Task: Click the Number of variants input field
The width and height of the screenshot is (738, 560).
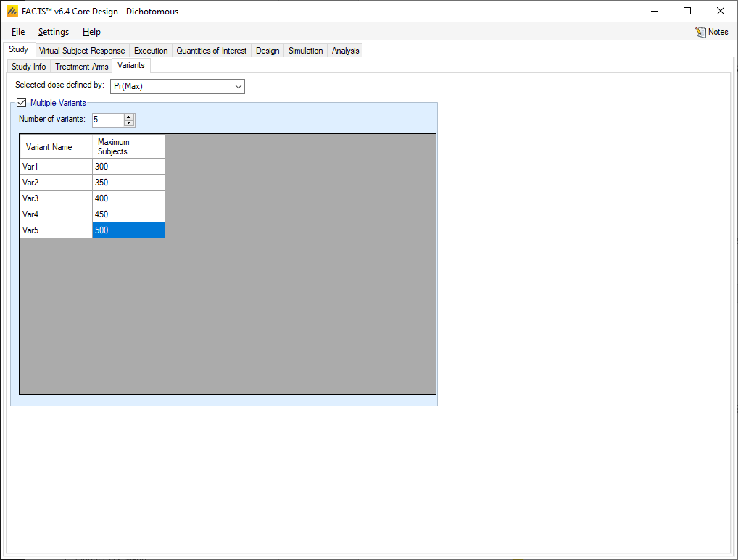Action: [x=107, y=120]
